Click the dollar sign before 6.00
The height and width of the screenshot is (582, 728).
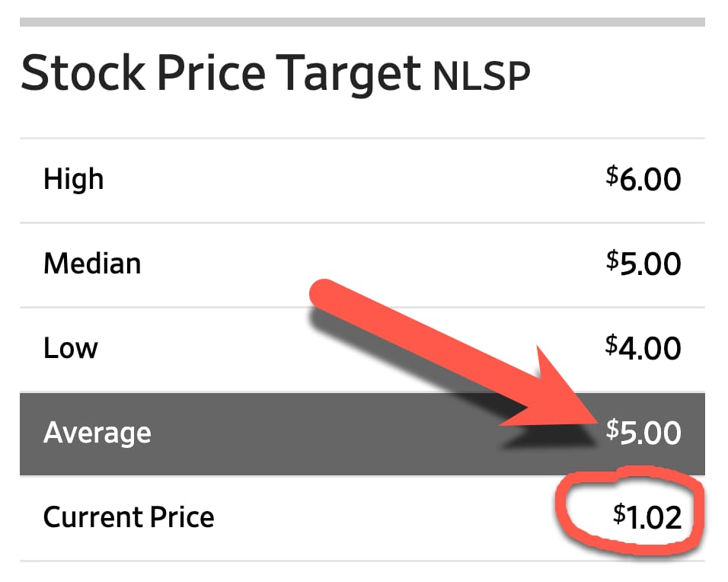pos(611,175)
